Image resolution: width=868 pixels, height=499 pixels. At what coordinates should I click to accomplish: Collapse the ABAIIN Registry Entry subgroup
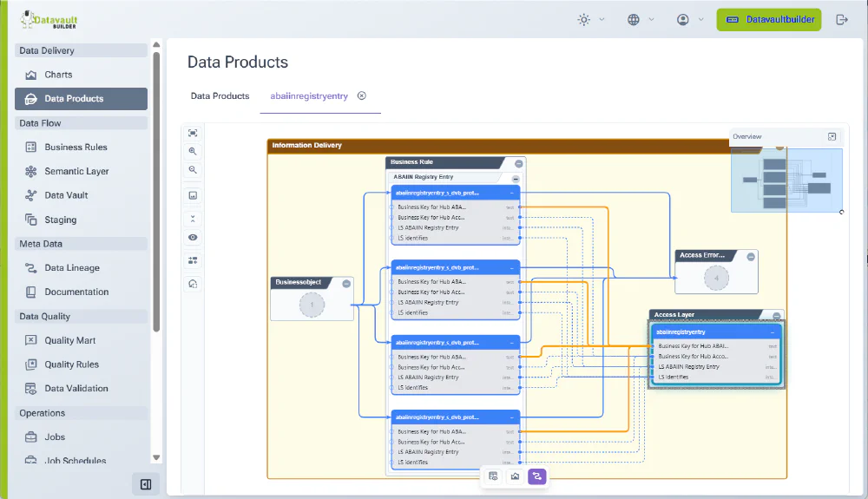coord(516,179)
